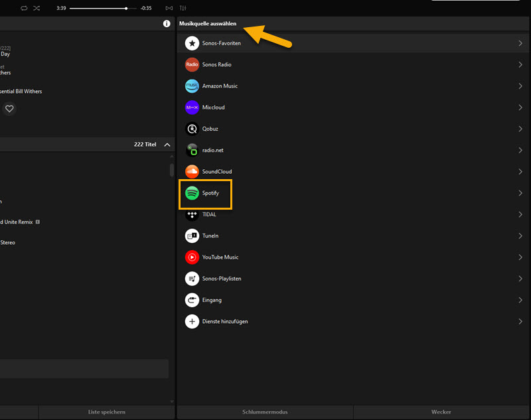
Task: Click the Sonos-Favoriten star icon
Action: (192, 43)
